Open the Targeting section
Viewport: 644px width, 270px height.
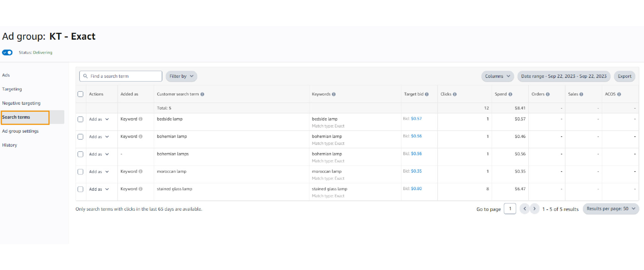(x=12, y=89)
